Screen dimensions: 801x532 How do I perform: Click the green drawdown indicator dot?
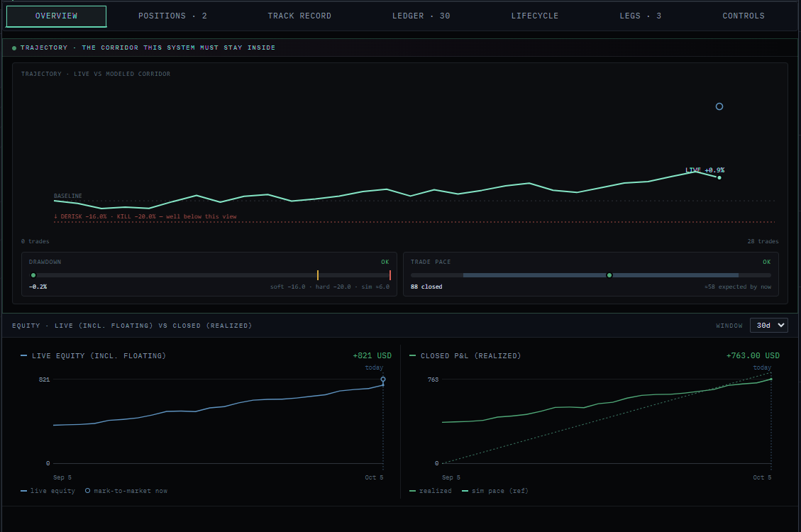click(x=33, y=275)
